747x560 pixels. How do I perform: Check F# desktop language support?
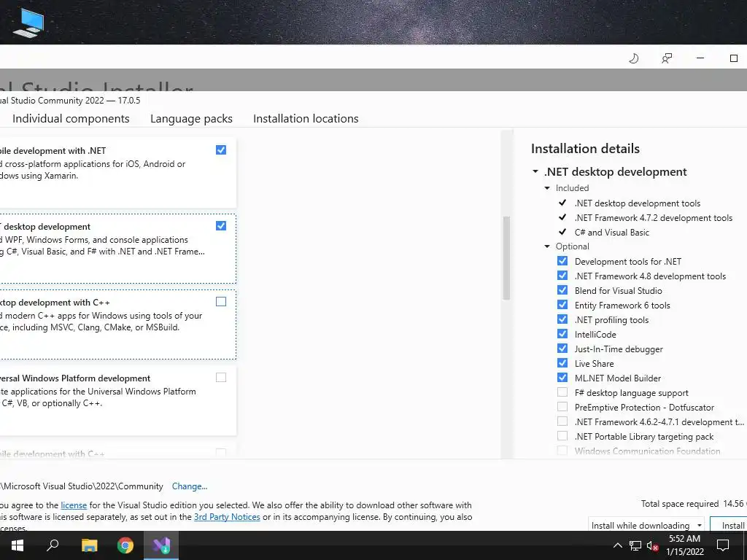[562, 392]
